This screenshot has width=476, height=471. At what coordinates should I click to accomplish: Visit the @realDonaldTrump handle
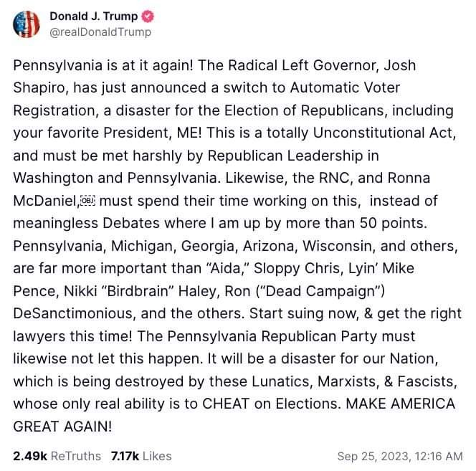tap(100, 32)
